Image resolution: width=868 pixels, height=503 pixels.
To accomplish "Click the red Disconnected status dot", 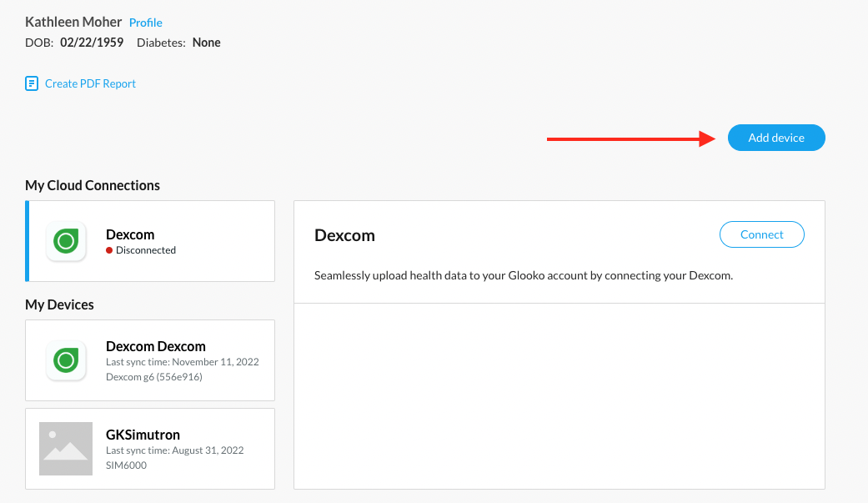I will point(109,250).
